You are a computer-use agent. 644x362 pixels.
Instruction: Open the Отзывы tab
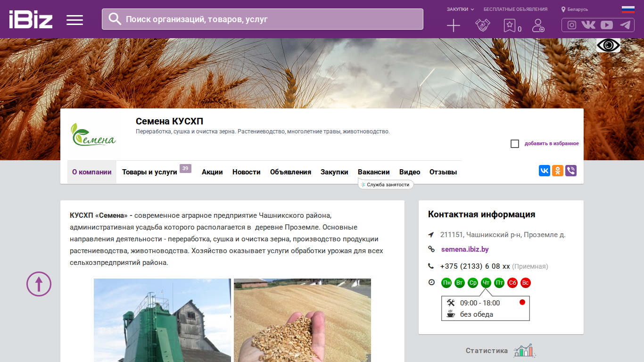443,172
